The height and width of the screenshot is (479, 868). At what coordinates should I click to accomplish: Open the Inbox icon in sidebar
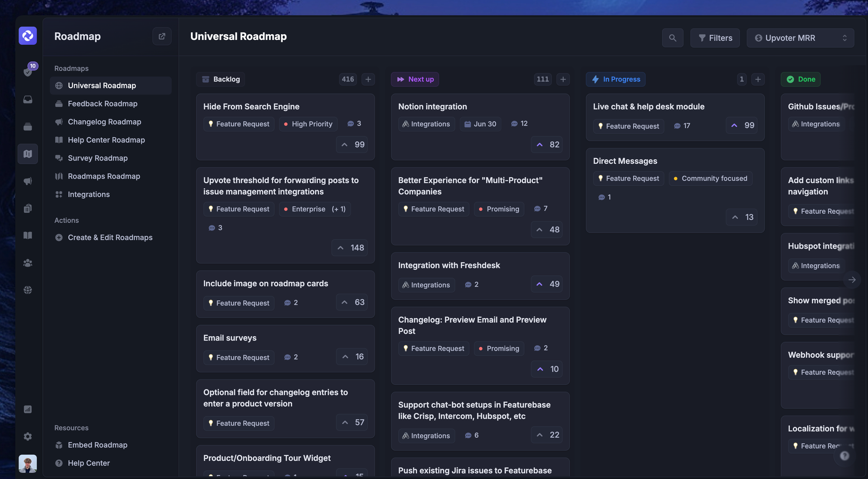pos(28,99)
